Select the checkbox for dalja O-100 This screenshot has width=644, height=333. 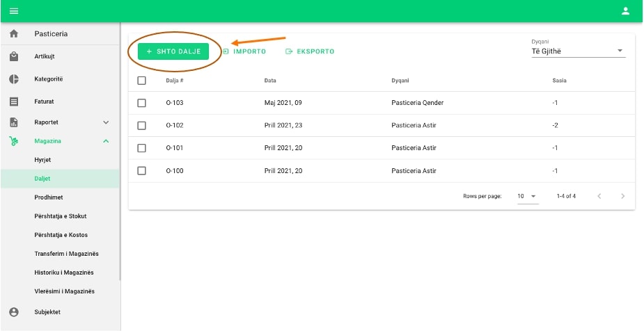point(142,171)
